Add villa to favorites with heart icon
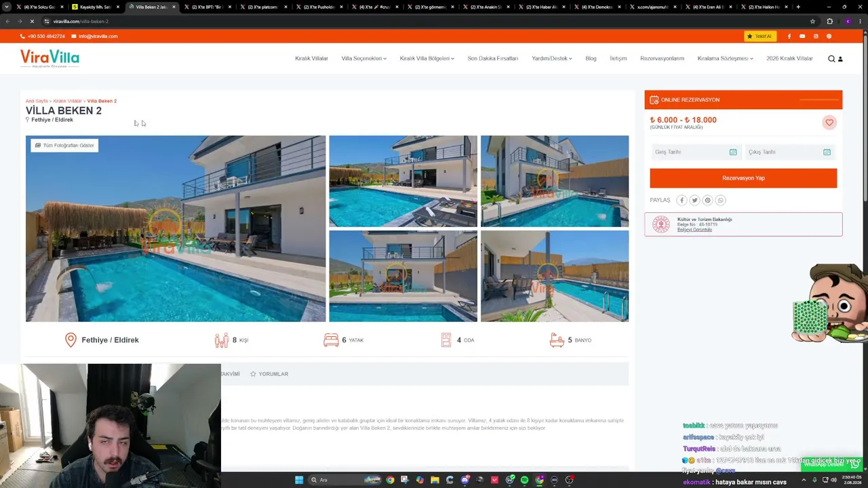Viewport: 868px width, 488px height. [x=829, y=122]
